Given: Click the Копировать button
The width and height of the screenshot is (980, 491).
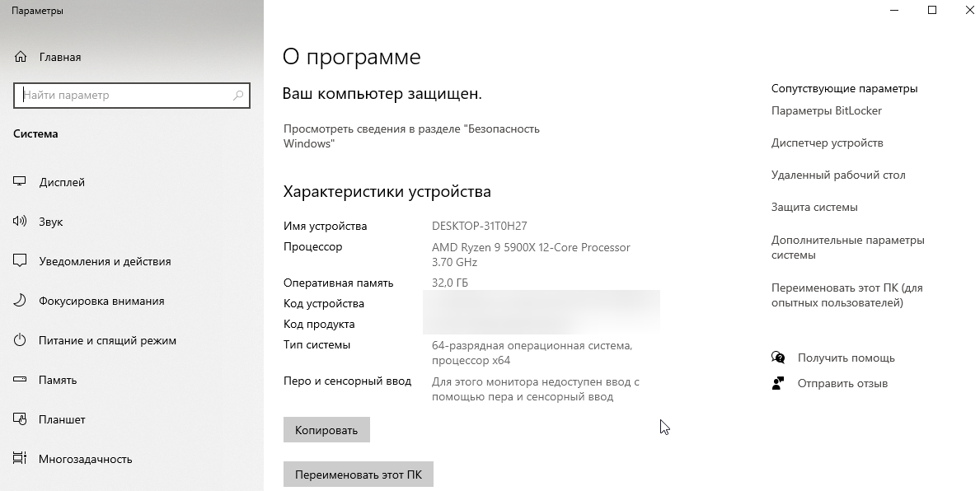Looking at the screenshot, I should click(x=326, y=430).
